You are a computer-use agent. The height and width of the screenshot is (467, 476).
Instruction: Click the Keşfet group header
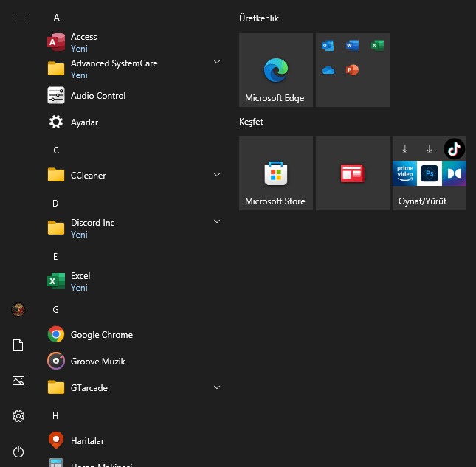[x=251, y=122]
